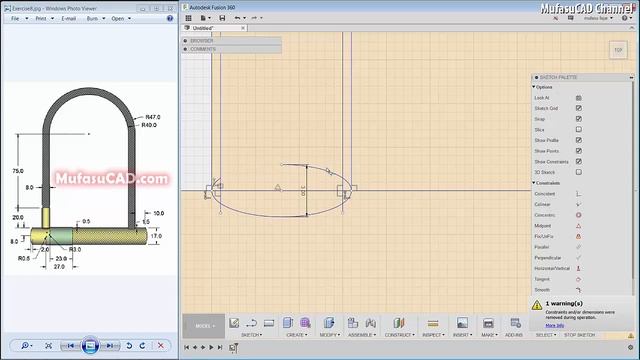
Task: Click the Offset Plane icon in Construct group
Action: (x=399, y=323)
